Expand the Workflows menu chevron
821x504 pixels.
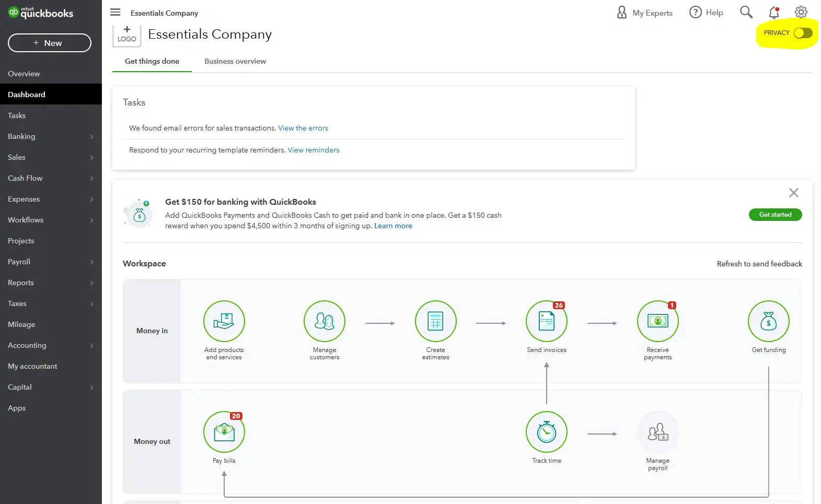tap(92, 220)
